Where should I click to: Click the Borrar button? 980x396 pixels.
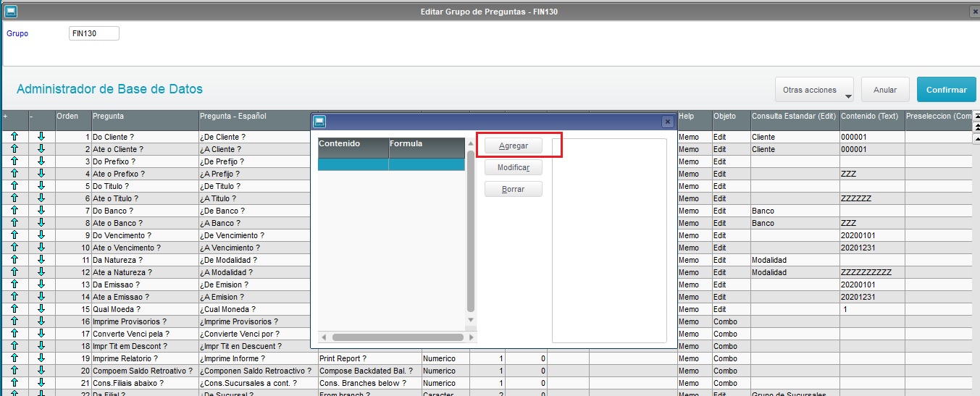click(514, 189)
